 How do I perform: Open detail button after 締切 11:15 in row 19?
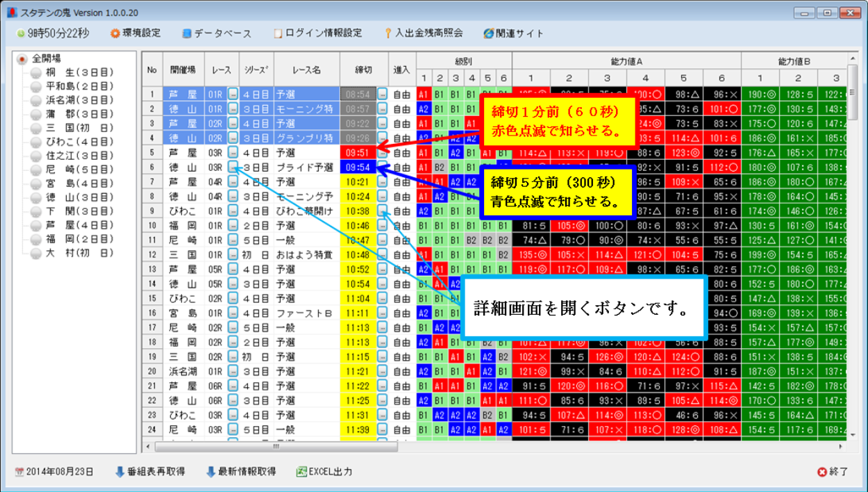point(383,356)
